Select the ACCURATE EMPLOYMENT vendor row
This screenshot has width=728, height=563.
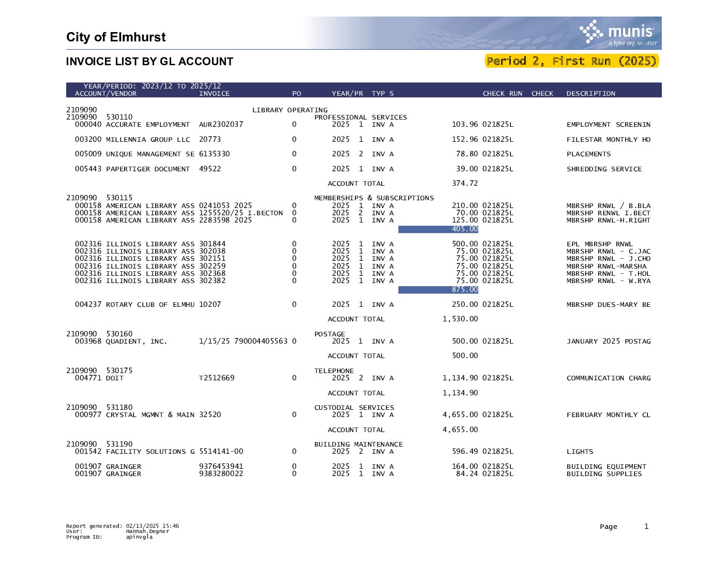pos(363,125)
